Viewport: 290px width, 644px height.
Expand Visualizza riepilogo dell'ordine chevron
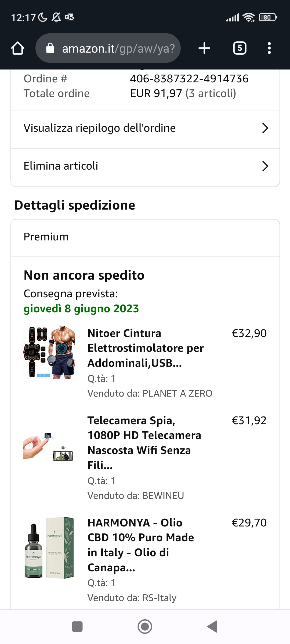(x=265, y=128)
